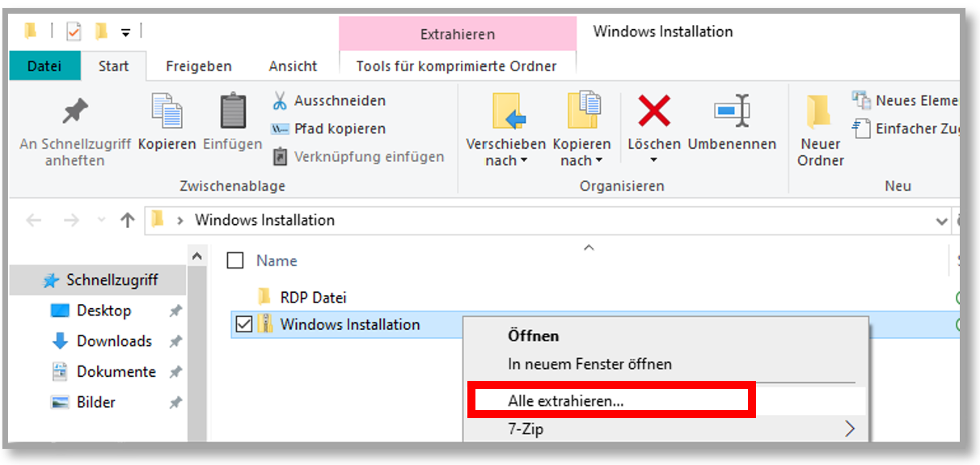Uncheck the Windows Installation file checkbox

[243, 325]
